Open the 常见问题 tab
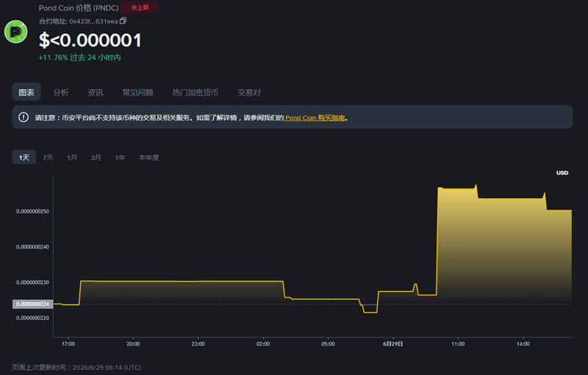Image resolution: width=588 pixels, height=375 pixels. [x=137, y=92]
